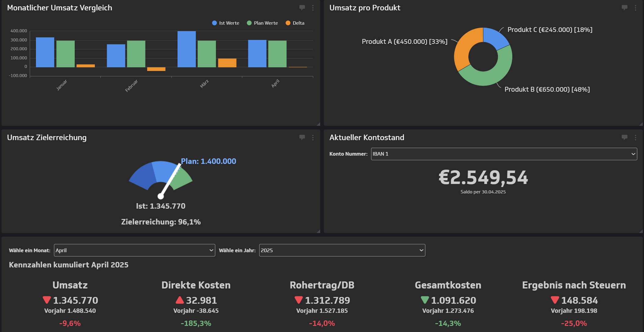Open the options menu of Monatlicher Umsatz Vergleich
The height and width of the screenshot is (332, 644).
tap(313, 8)
